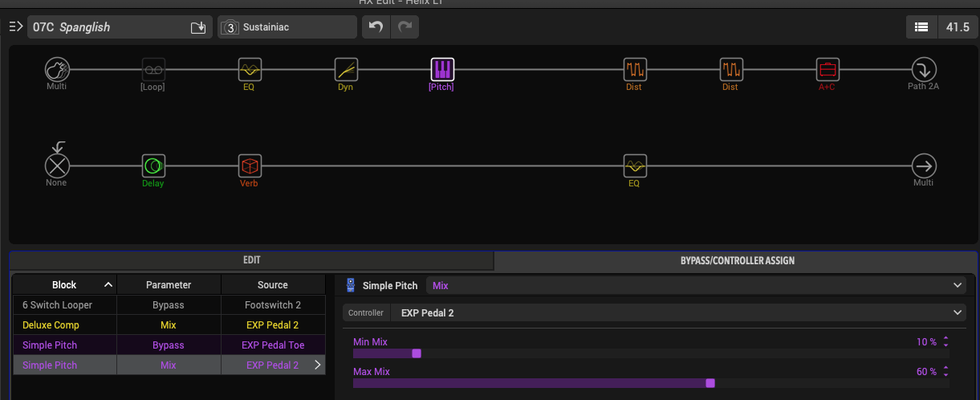Select the Loop block

pyautogui.click(x=152, y=69)
